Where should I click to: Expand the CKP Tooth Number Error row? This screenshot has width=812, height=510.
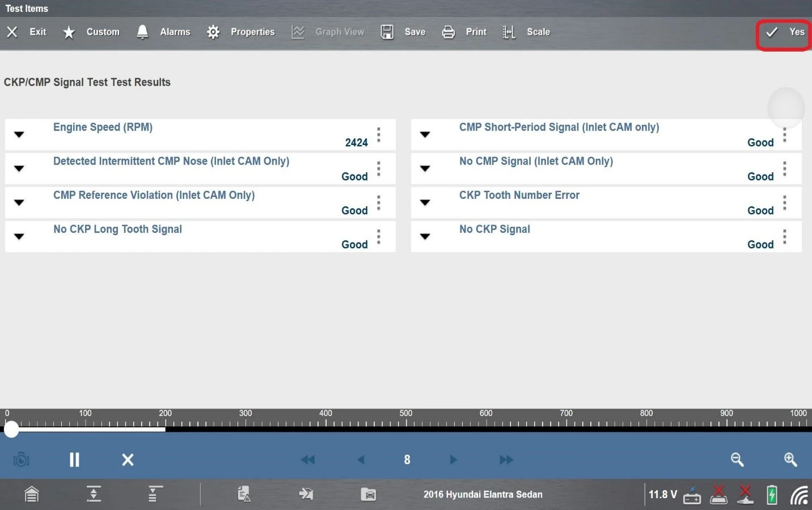[425, 203]
